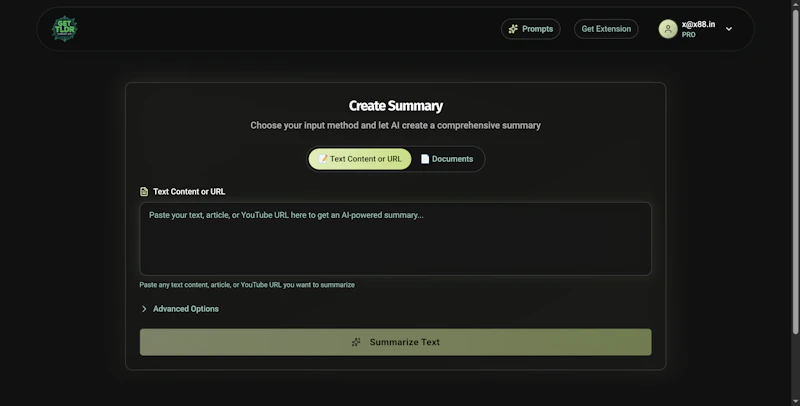The image size is (800, 406).
Task: Click the user avatar icon
Action: pos(668,29)
